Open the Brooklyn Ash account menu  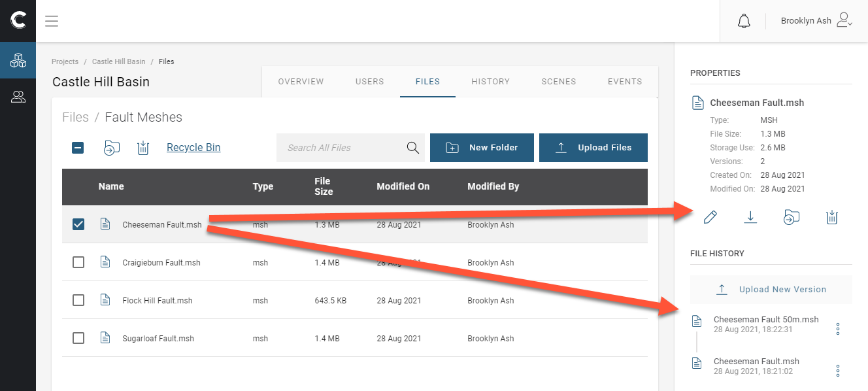coord(816,21)
